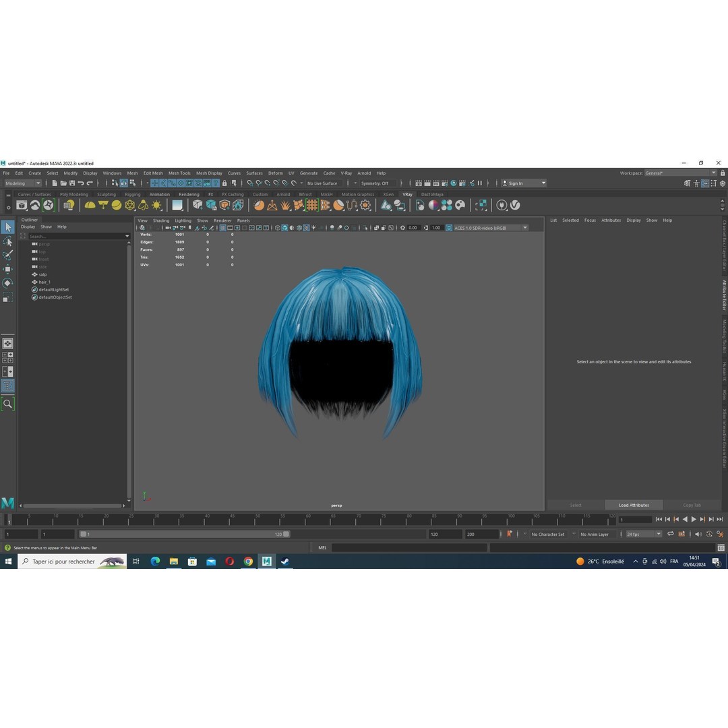Screen dimensions: 728x728
Task: Open the Workspace General dropdown
Action: [681, 173]
